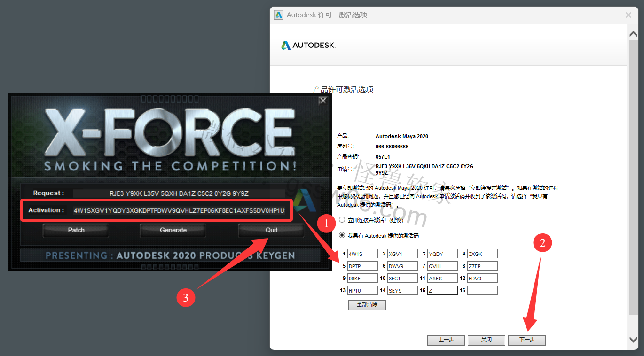Image resolution: width=644 pixels, height=356 pixels.
Task: Click activation code box 13 containing HP1U
Action: [362, 291]
